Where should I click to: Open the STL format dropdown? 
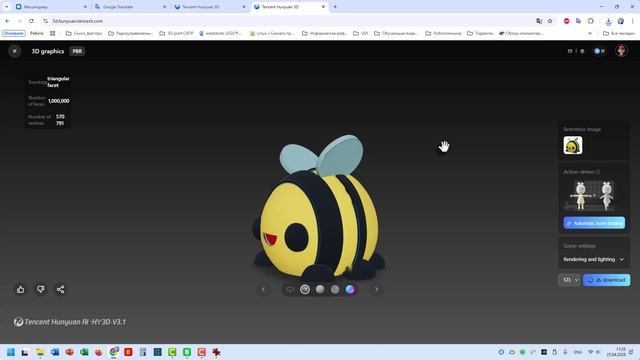[569, 280]
